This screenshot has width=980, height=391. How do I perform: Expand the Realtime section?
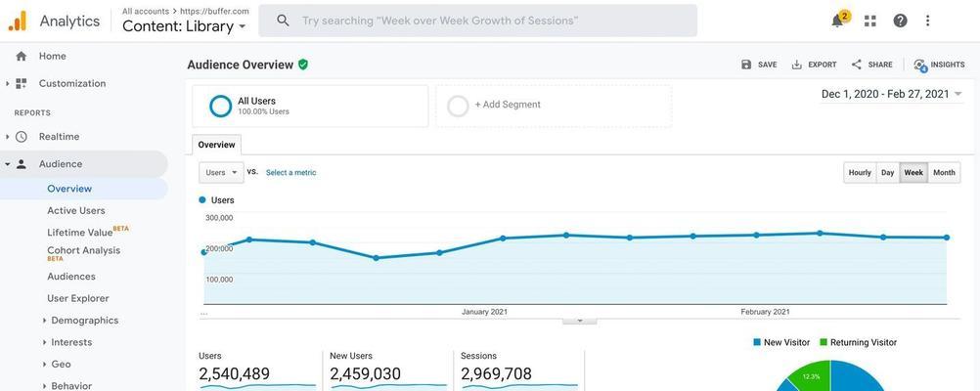(x=7, y=137)
